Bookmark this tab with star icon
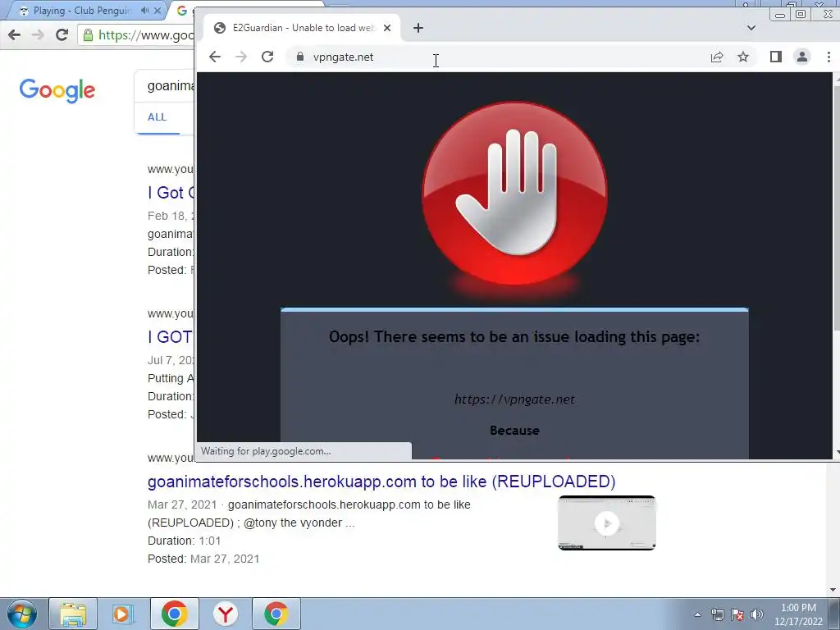840x630 pixels. (x=743, y=57)
